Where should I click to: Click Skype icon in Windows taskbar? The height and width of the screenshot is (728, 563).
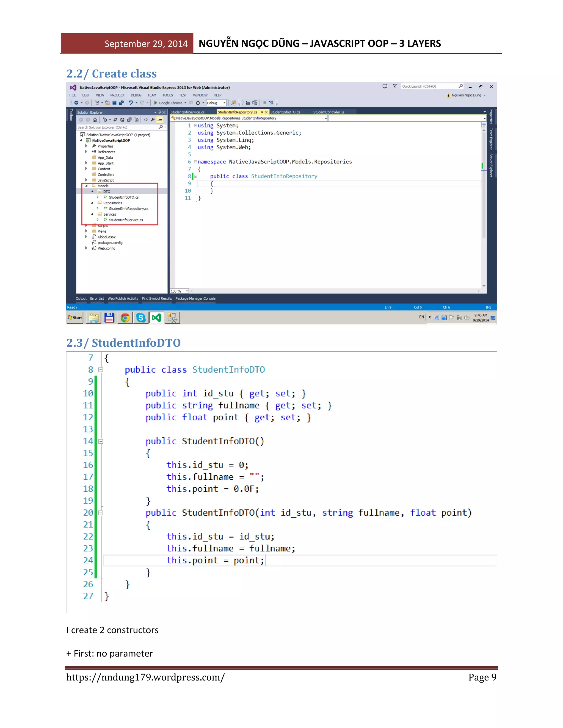pyautogui.click(x=141, y=318)
